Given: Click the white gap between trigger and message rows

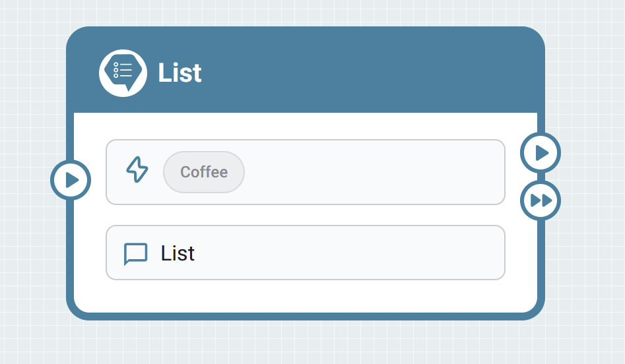Looking at the screenshot, I should [x=305, y=215].
